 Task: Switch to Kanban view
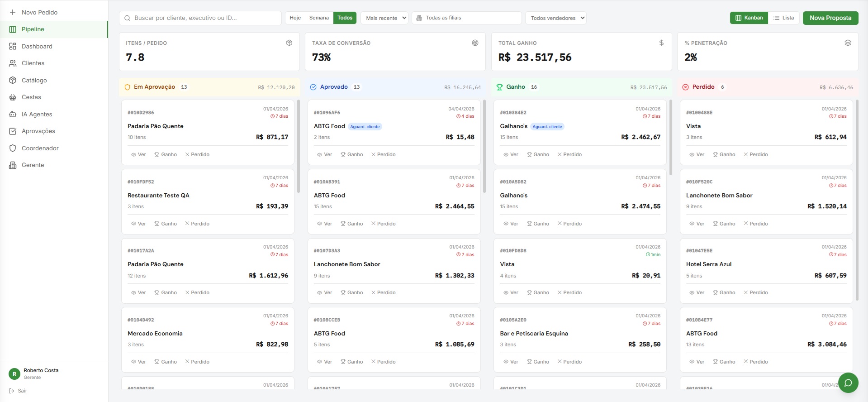[749, 18]
